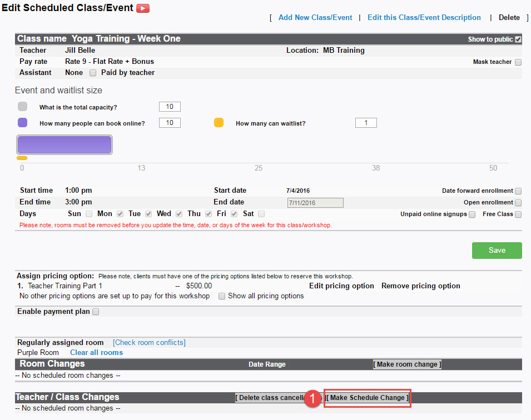
Task: Click Make Schedule Change button
Action: point(367,398)
